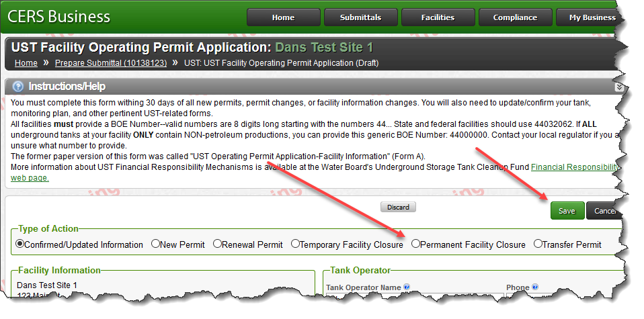Image resolution: width=644 pixels, height=319 pixels.
Task: Switch to the Facilities tab
Action: pos(438,17)
